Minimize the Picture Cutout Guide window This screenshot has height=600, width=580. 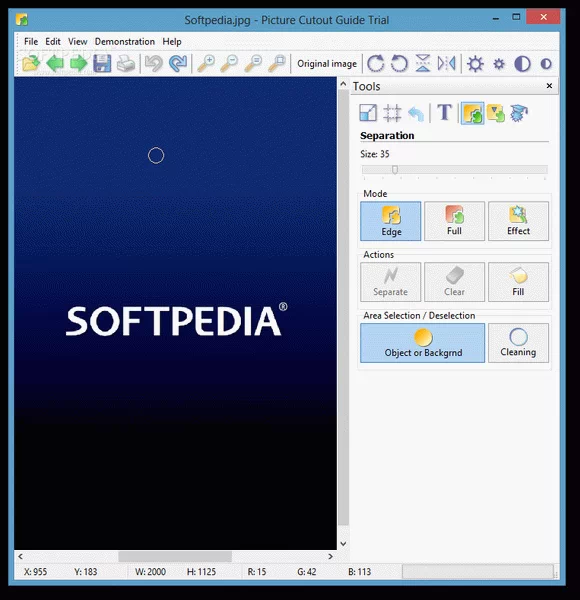pyautogui.click(x=496, y=18)
